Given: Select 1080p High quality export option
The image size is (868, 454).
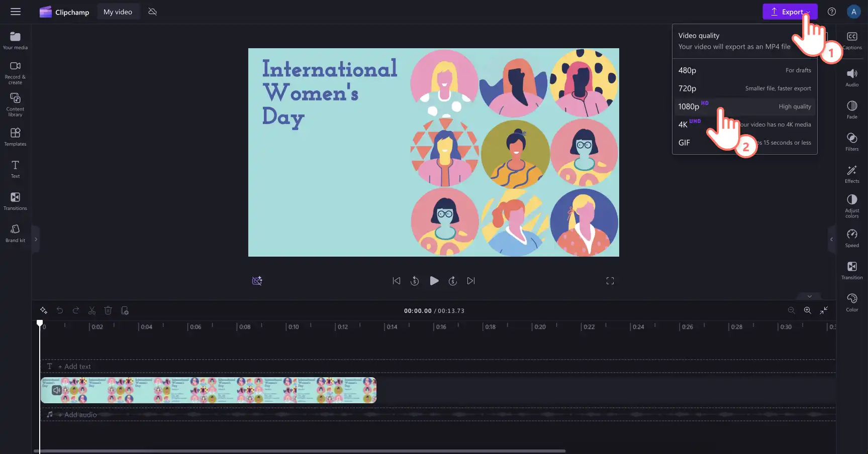Looking at the screenshot, I should (745, 106).
